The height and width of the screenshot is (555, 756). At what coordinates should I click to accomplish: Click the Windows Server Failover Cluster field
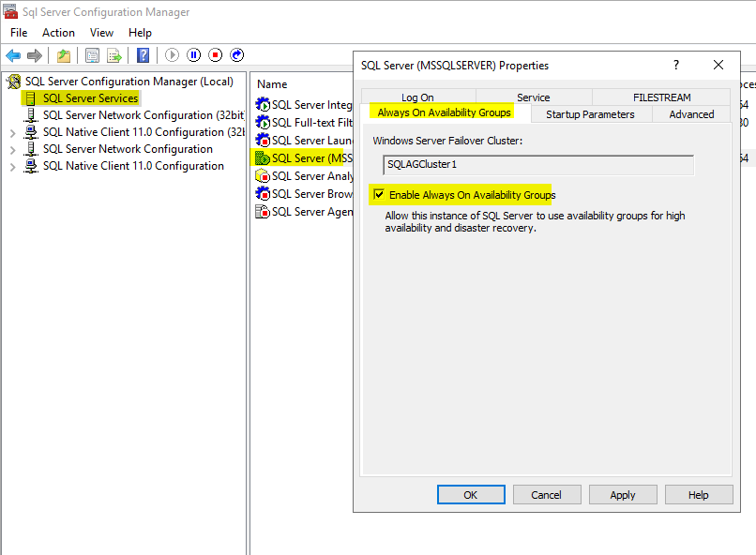(538, 165)
